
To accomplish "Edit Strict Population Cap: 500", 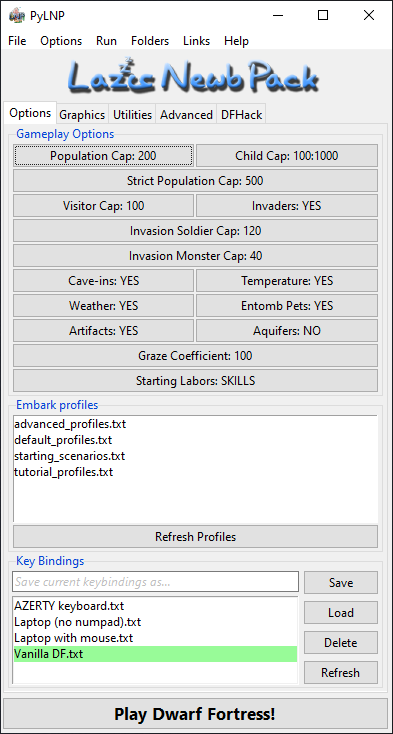I will tap(195, 181).
